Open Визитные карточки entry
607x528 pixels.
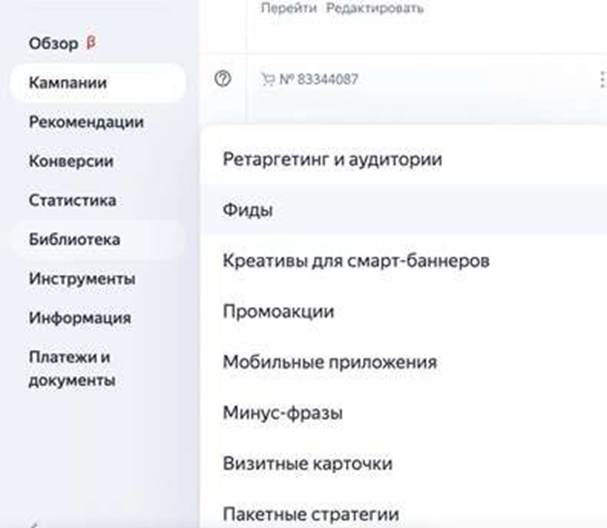tap(307, 463)
